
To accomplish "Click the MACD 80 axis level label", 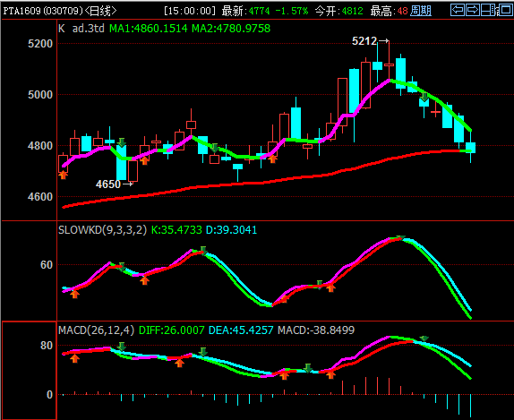I will (47, 346).
